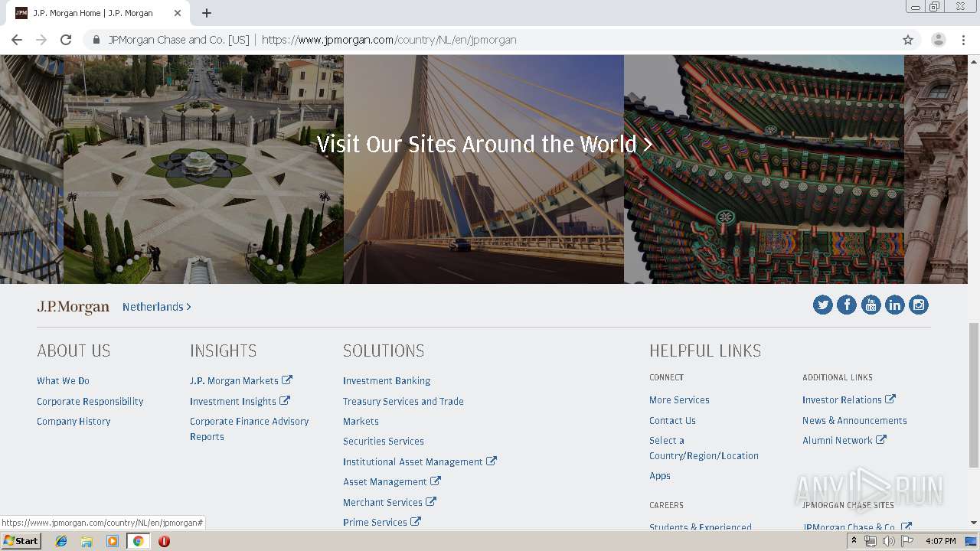Open J.P. Morgan Twitter page icon
The image size is (980, 551).
coord(823,305)
